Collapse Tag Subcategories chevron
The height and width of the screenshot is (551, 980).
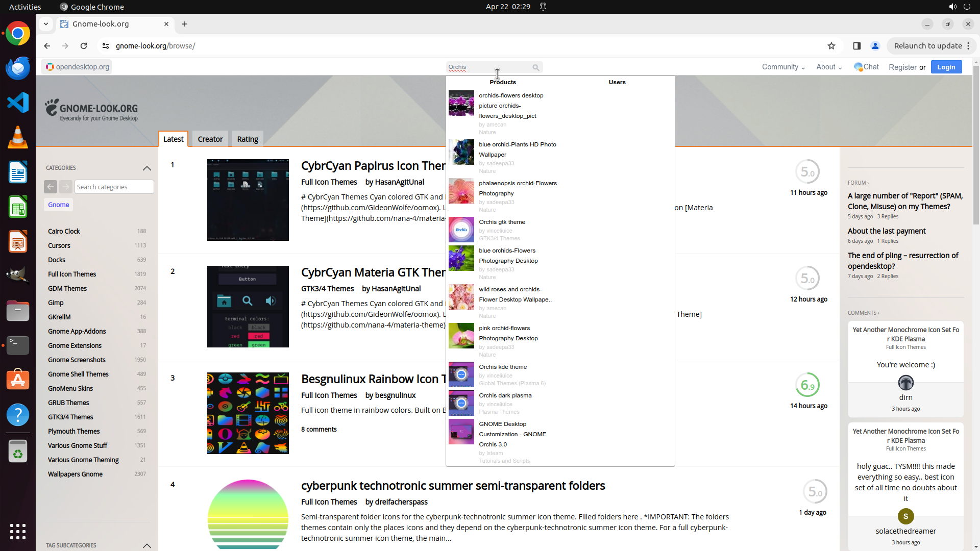(147, 545)
